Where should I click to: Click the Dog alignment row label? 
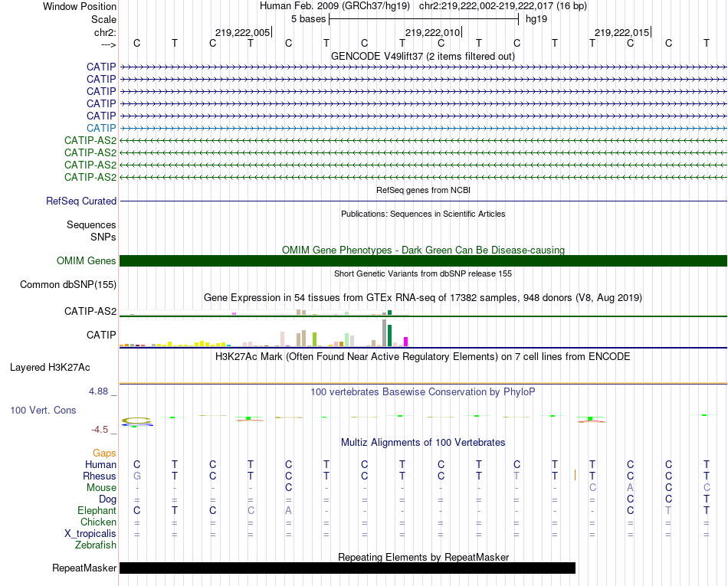[107, 499]
